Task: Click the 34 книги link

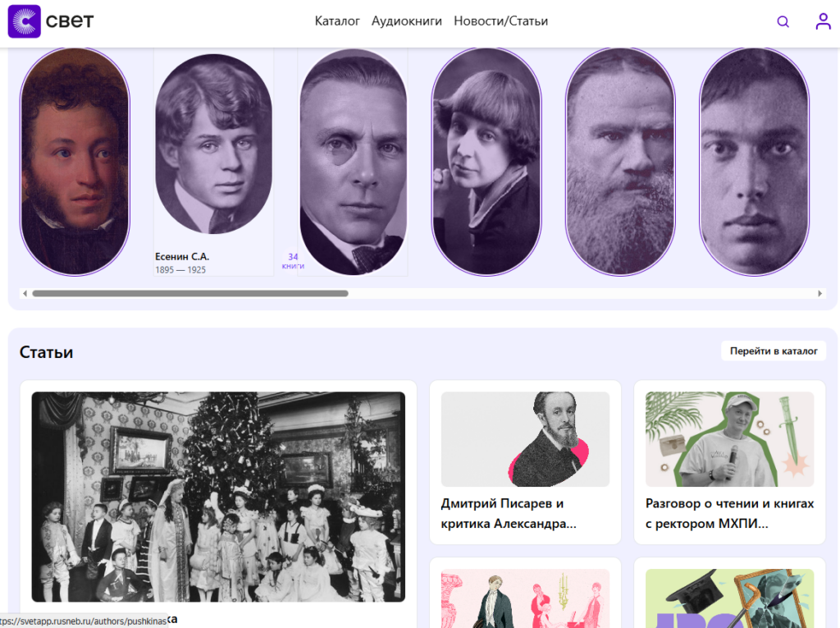Action: pos(293,261)
